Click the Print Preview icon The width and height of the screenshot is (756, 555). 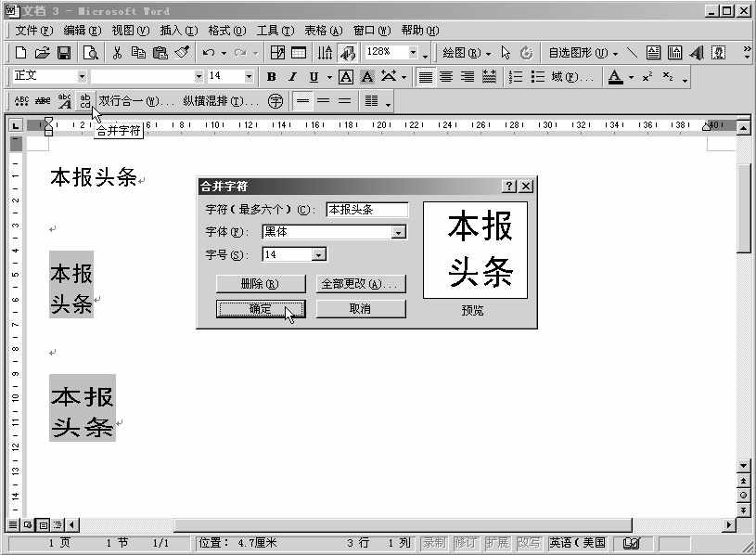pos(91,54)
